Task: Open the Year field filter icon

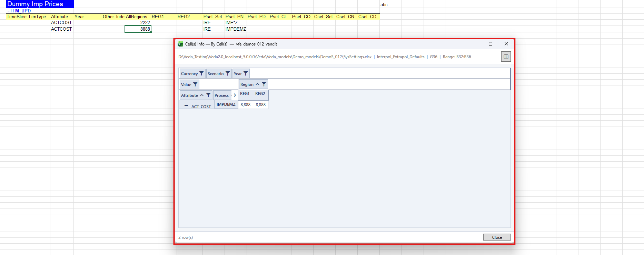Action: coord(246,73)
